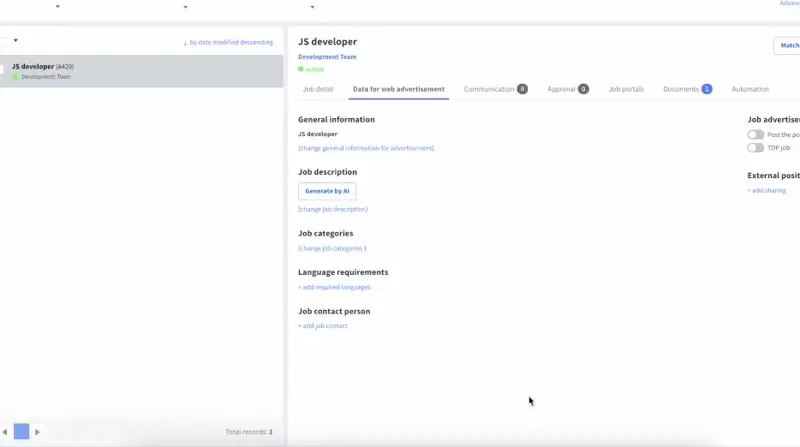Click the Documents tab count badge
The height and width of the screenshot is (447, 800).
pyautogui.click(x=706, y=89)
